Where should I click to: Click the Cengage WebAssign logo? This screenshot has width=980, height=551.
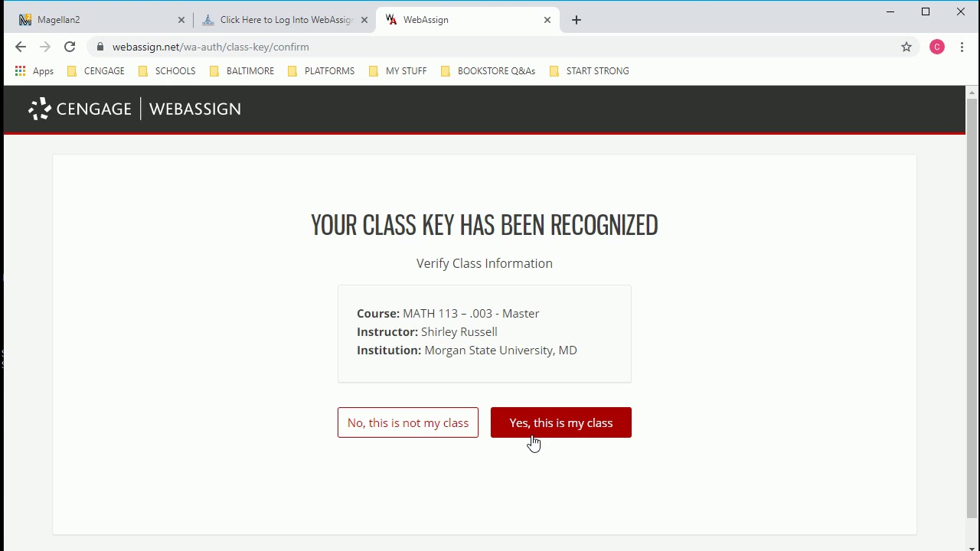click(x=135, y=109)
